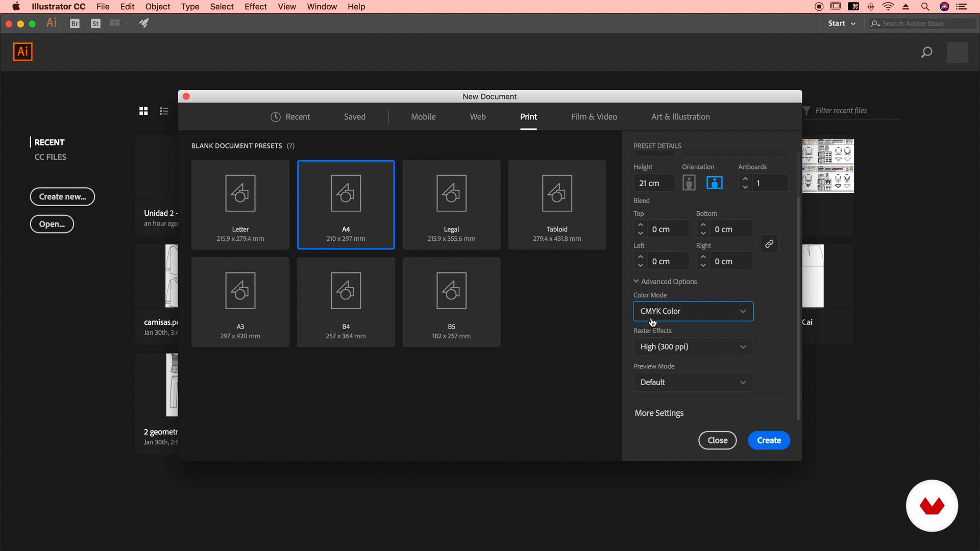Viewport: 980px width, 551px height.
Task: Open Spotlight search in menu bar
Action: click(925, 7)
